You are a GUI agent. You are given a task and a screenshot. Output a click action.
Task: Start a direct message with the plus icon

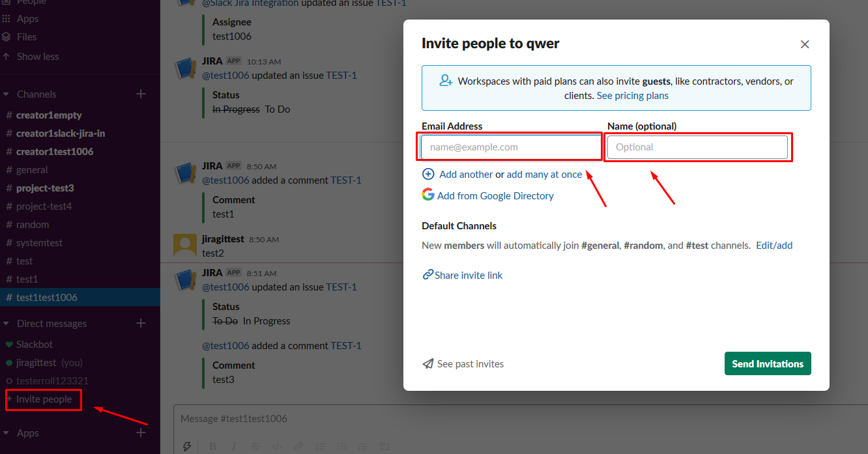(141, 324)
